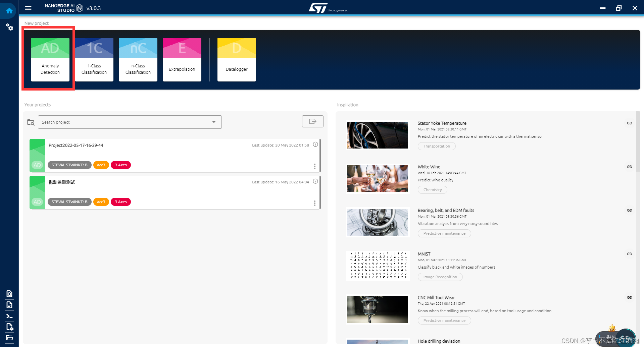The width and height of the screenshot is (644, 347).
Task: Click acc3 tag in 振动监测测试 row
Action: click(101, 202)
